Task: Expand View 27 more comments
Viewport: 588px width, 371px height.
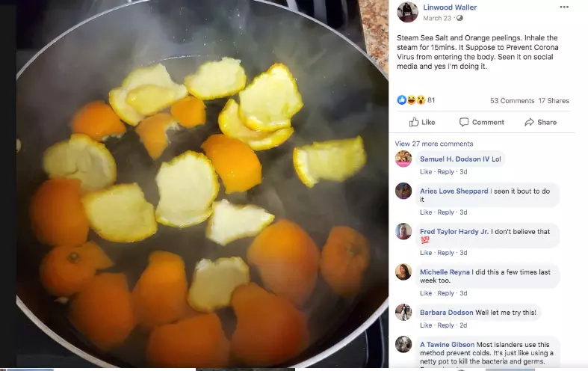Action: pos(434,144)
